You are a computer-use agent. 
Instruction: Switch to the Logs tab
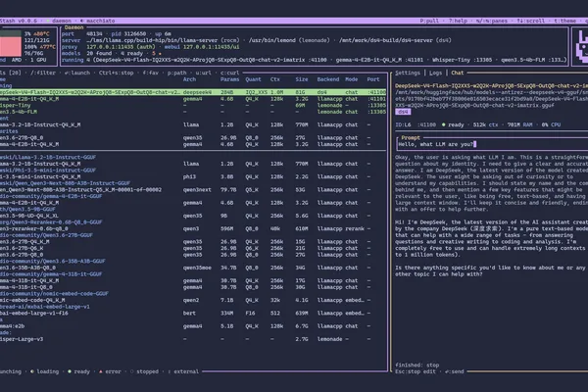(x=435, y=73)
